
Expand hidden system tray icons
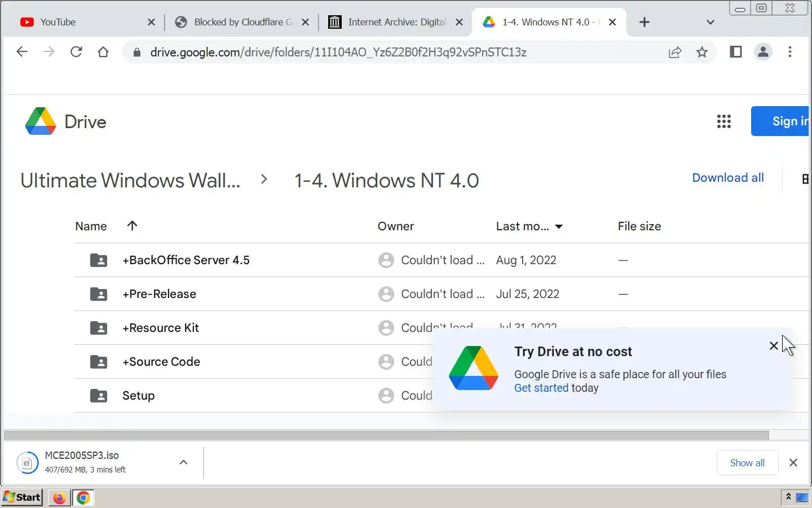(x=788, y=497)
